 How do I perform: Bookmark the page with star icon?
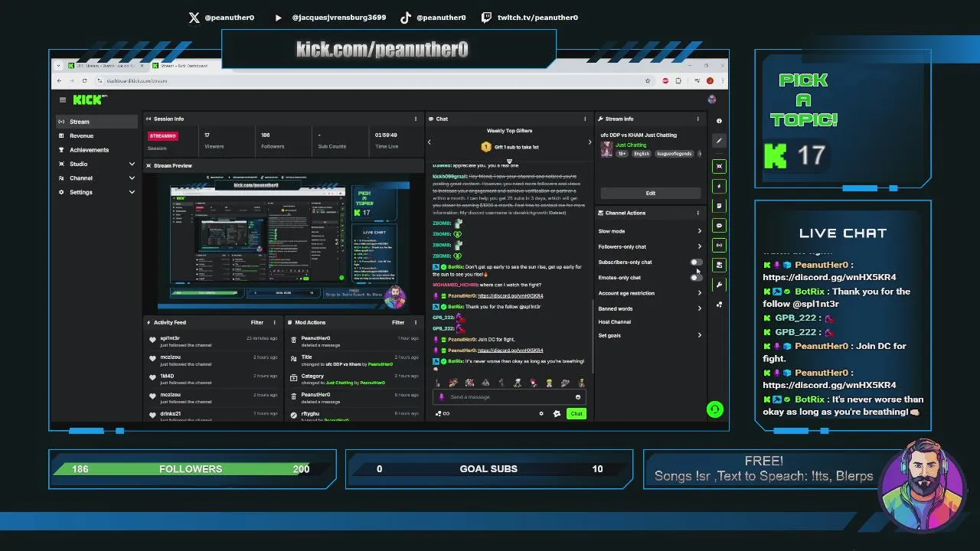tap(648, 80)
